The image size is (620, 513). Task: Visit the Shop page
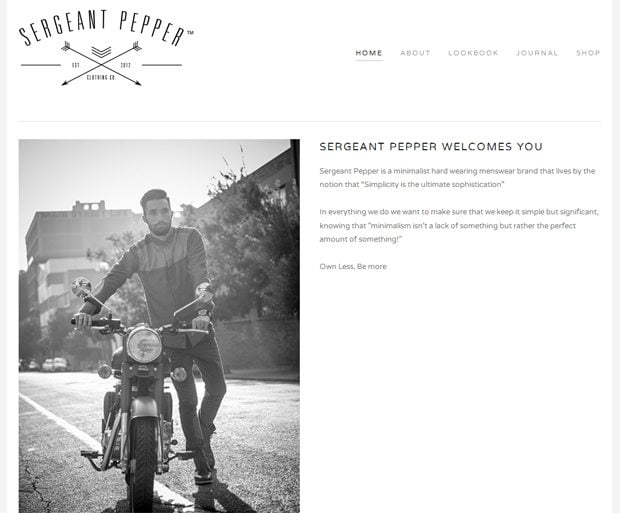(x=588, y=53)
